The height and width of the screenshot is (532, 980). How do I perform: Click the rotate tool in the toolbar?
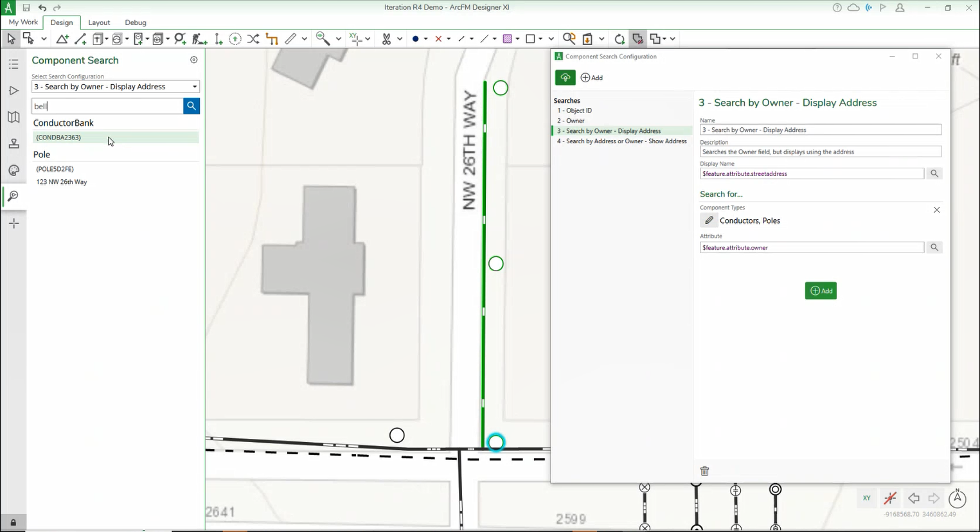[x=619, y=39]
